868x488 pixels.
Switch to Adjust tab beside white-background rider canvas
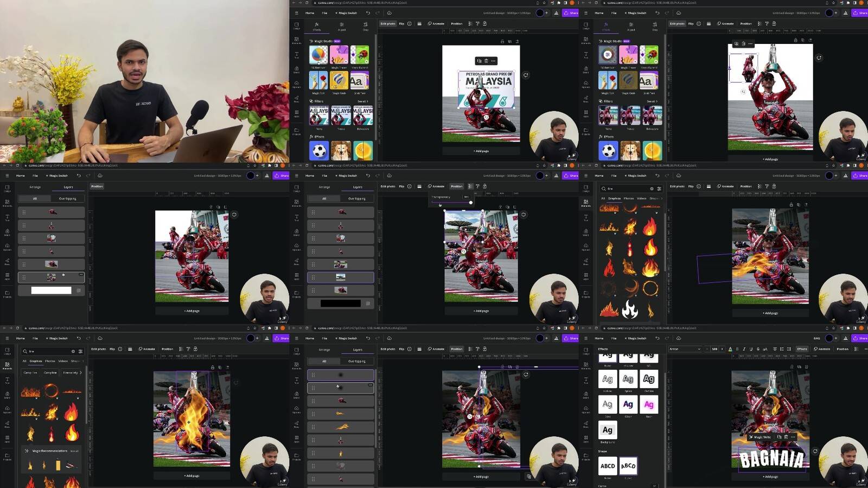point(631,26)
